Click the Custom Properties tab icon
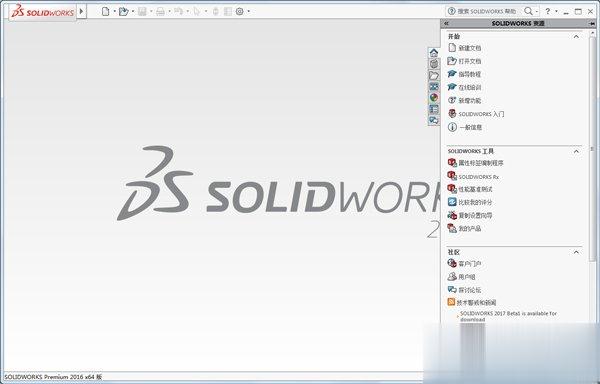The image size is (600, 384). coord(434,109)
